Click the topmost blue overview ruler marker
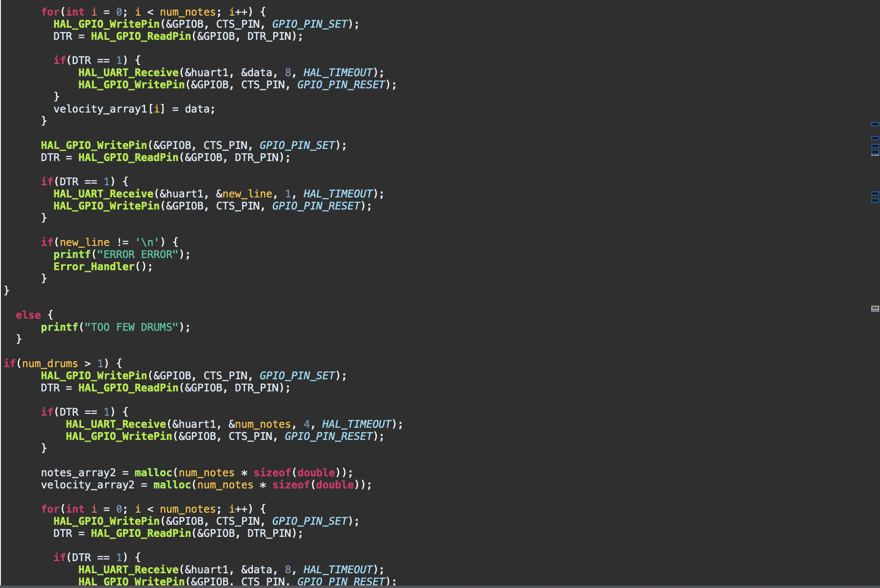 click(x=875, y=124)
